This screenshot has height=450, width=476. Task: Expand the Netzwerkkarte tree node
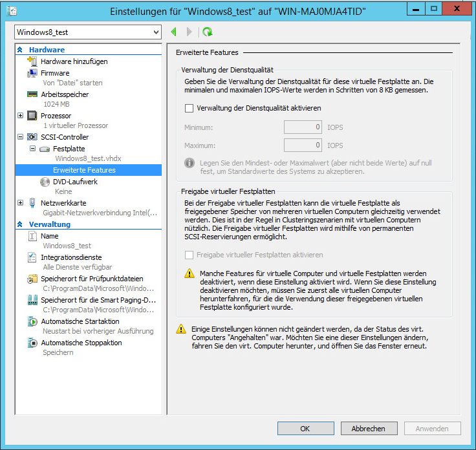click(21, 203)
